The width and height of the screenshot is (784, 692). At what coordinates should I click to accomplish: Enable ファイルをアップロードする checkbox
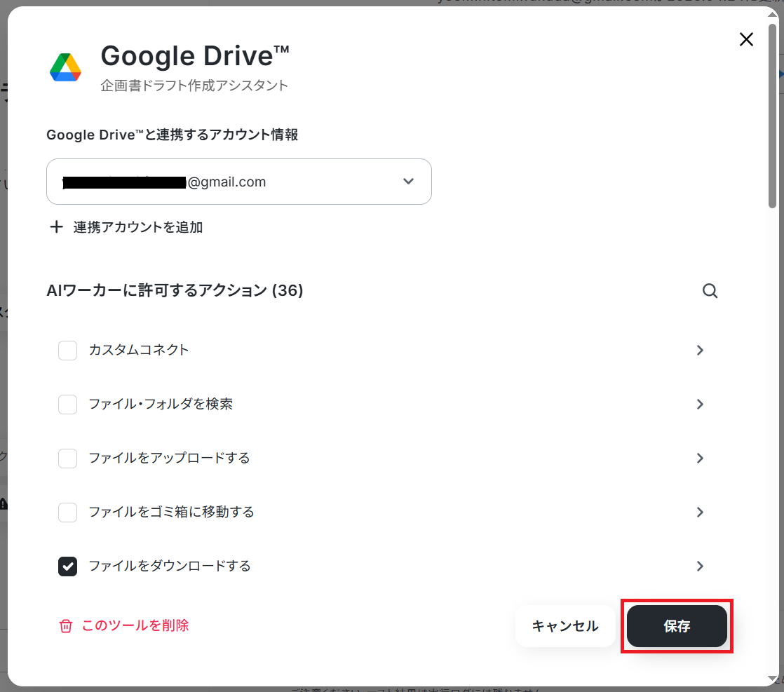pyautogui.click(x=67, y=459)
